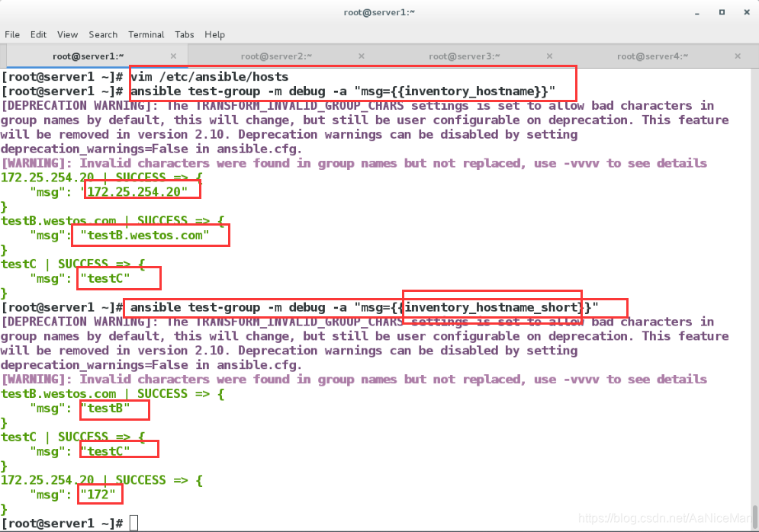Click the inventory_hostname_short variable text
Image resolution: width=759 pixels, height=532 pixels.
click(x=492, y=308)
